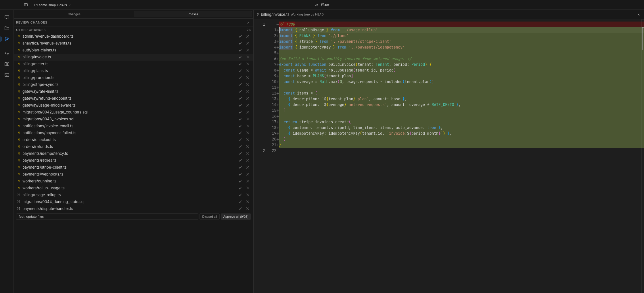Discard changes in admin/revenue-dashboard.ts
This screenshot has height=293, width=644.
tap(248, 36)
